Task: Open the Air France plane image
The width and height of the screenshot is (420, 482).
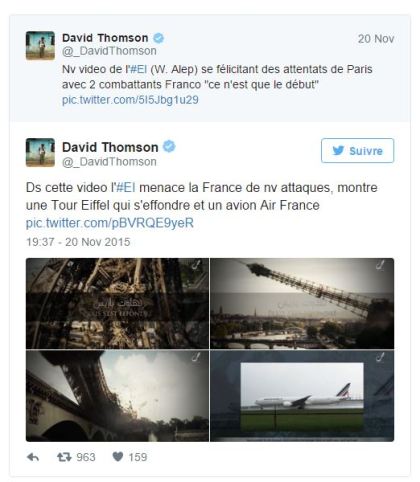Action: 302,396
